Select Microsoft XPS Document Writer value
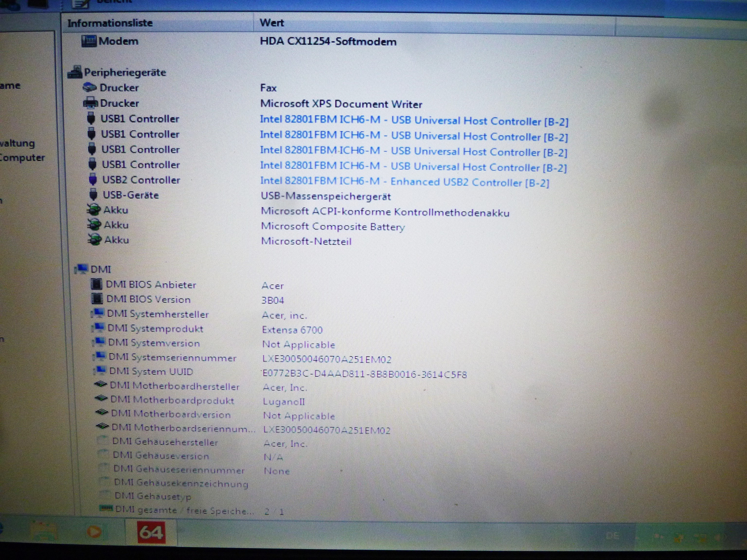The width and height of the screenshot is (747, 560). click(341, 104)
